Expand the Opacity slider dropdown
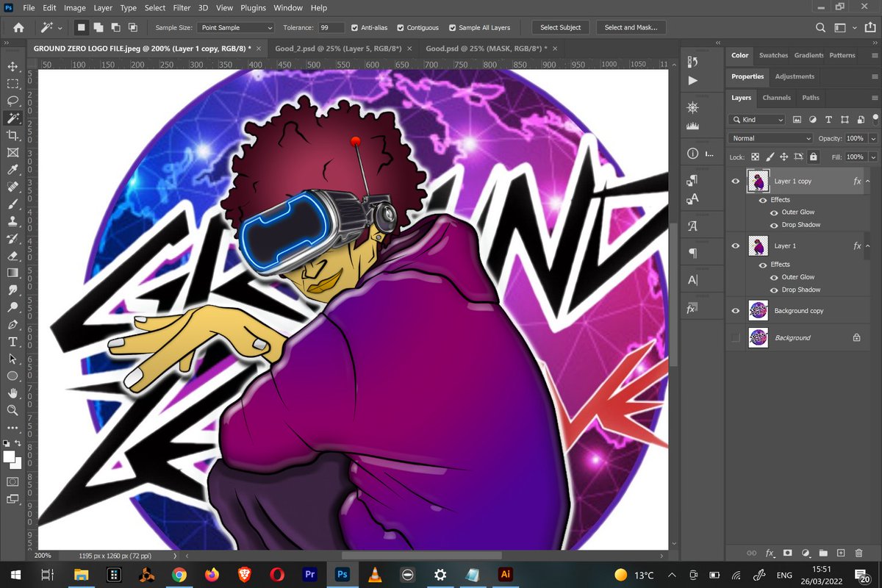This screenshot has height=588, width=882. coord(873,138)
